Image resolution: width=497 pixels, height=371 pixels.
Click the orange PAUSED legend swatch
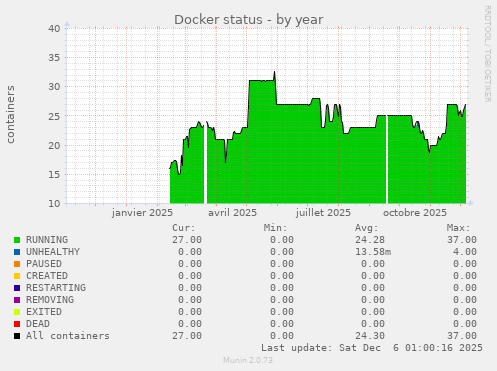[x=17, y=264]
